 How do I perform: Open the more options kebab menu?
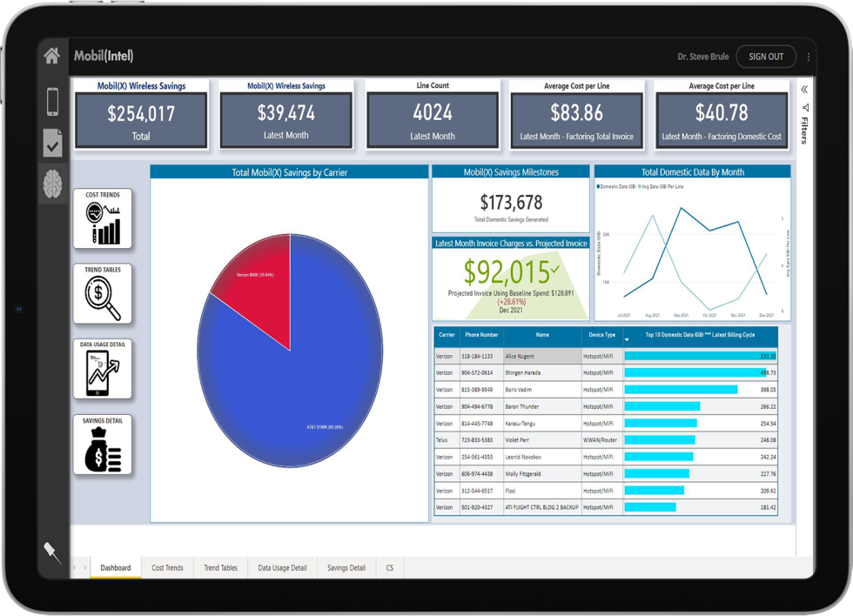click(x=809, y=56)
